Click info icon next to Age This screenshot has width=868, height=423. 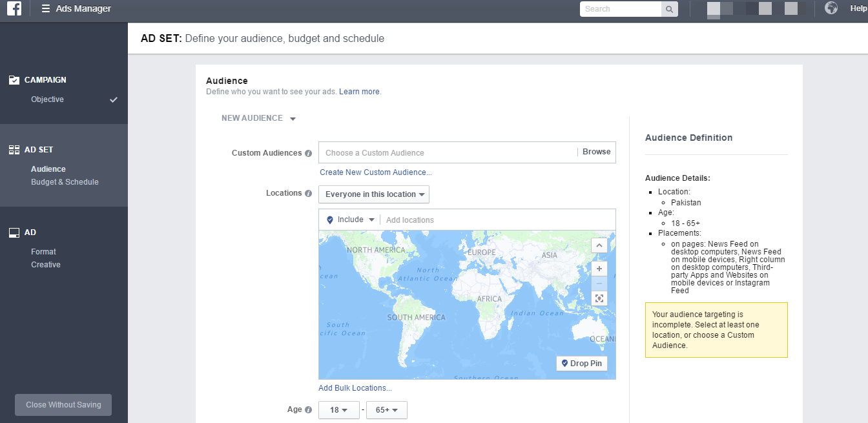tap(308, 410)
